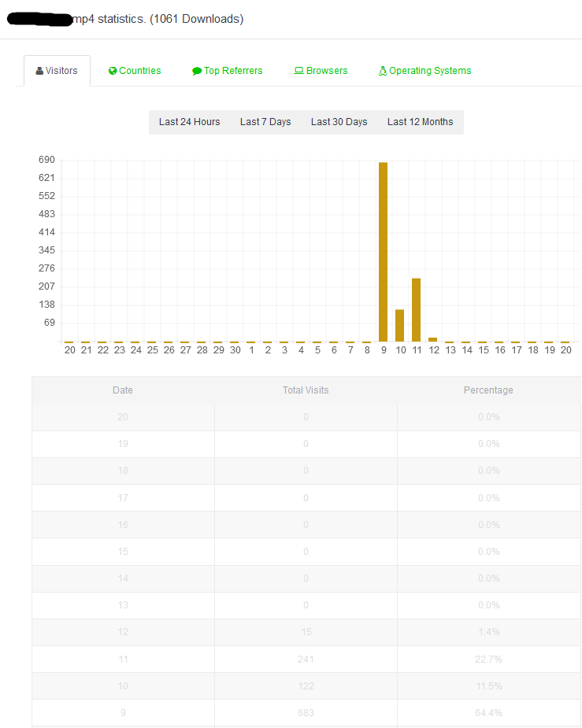Click the 15 total visits cell

pyautogui.click(x=306, y=632)
